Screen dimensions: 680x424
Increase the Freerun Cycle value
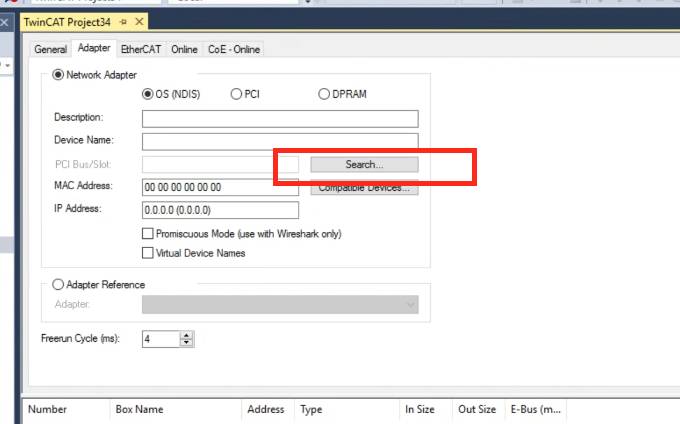[x=186, y=335]
